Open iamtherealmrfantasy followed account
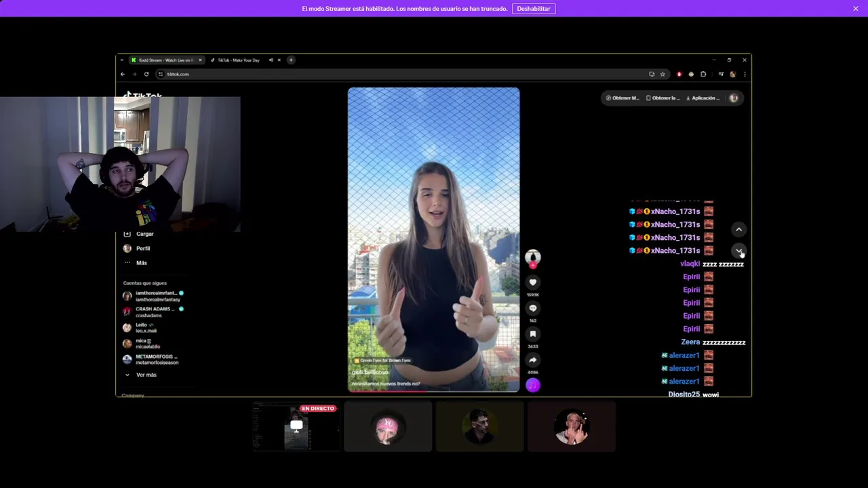This screenshot has height=488, width=868. point(153,296)
